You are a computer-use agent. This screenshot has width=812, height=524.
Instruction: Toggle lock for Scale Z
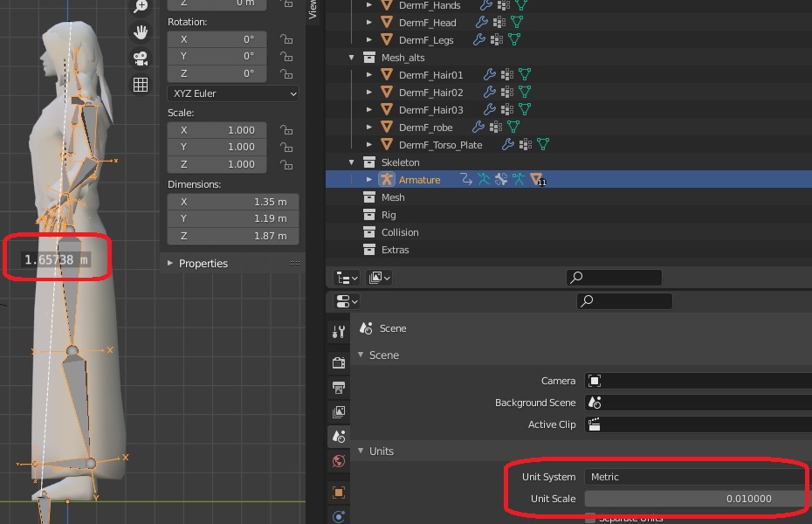click(286, 165)
